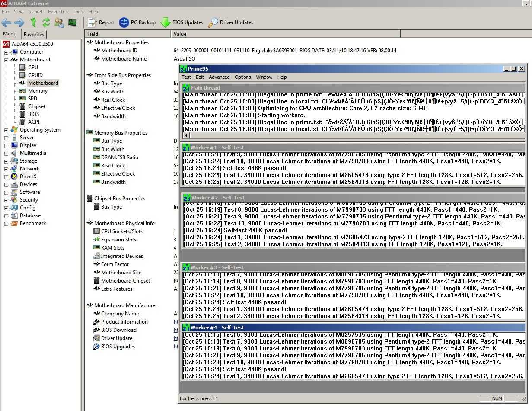The width and height of the screenshot is (532, 411).
Task: Open AIDA64 File menu
Action: click(x=5, y=12)
